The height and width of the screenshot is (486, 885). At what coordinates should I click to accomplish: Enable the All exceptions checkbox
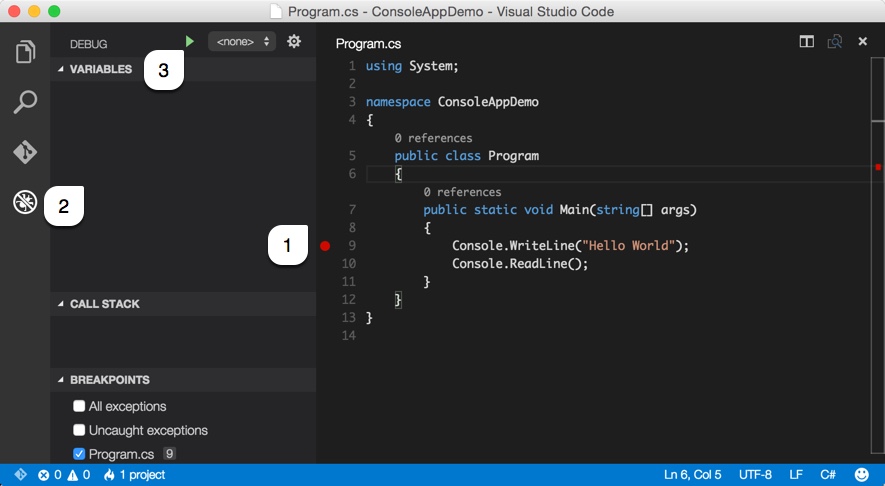[79, 406]
